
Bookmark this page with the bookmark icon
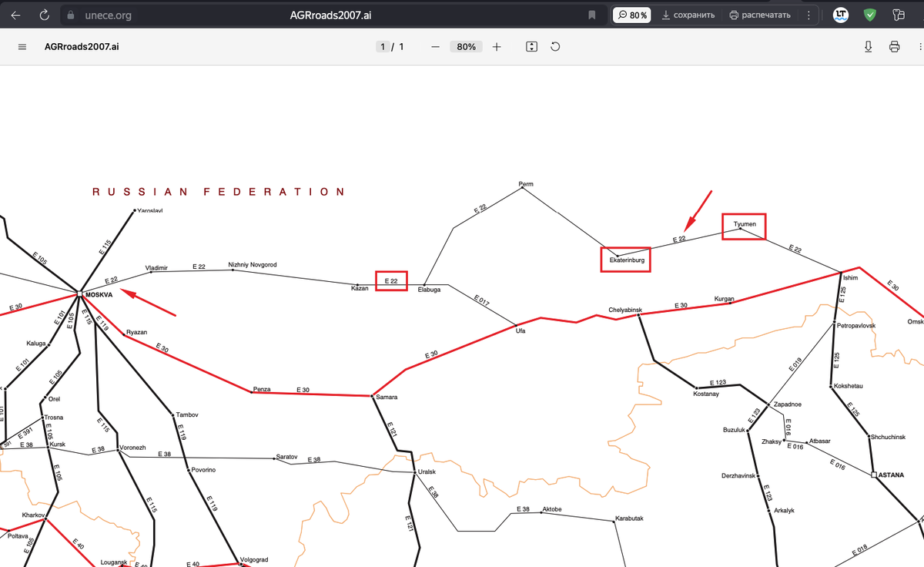pyautogui.click(x=592, y=15)
